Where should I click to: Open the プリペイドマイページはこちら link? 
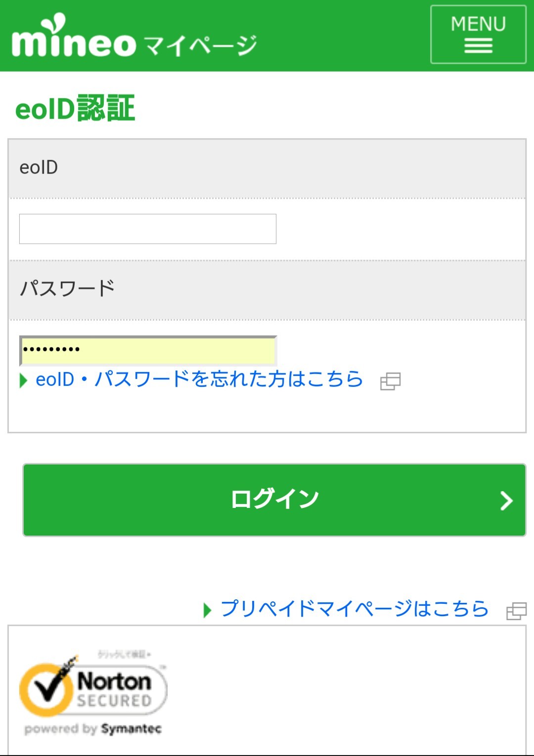[x=354, y=609]
